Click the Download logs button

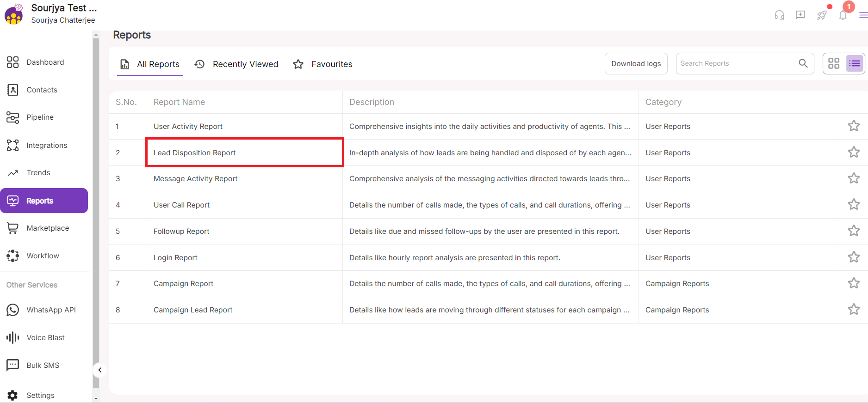click(636, 64)
